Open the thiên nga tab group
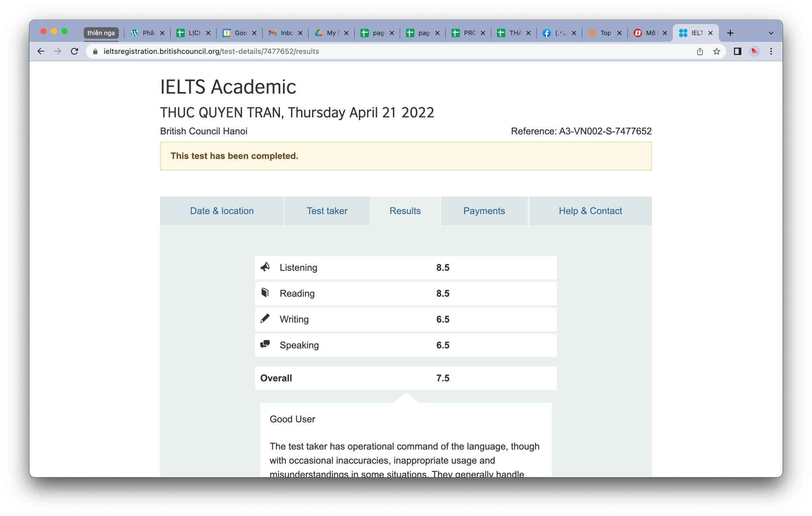This screenshot has width=812, height=516. pyautogui.click(x=101, y=33)
